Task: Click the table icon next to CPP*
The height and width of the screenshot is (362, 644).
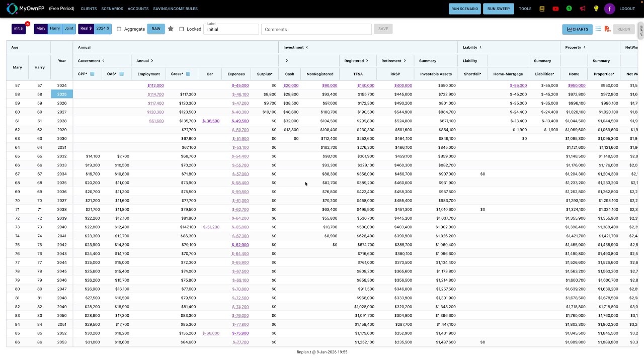Action: pyautogui.click(x=92, y=74)
